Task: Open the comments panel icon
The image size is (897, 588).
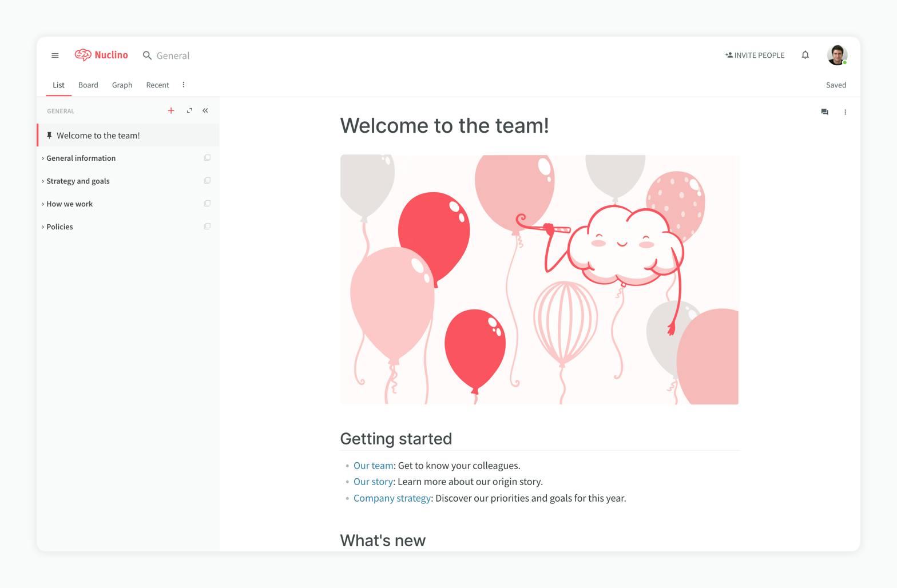Action: [824, 112]
